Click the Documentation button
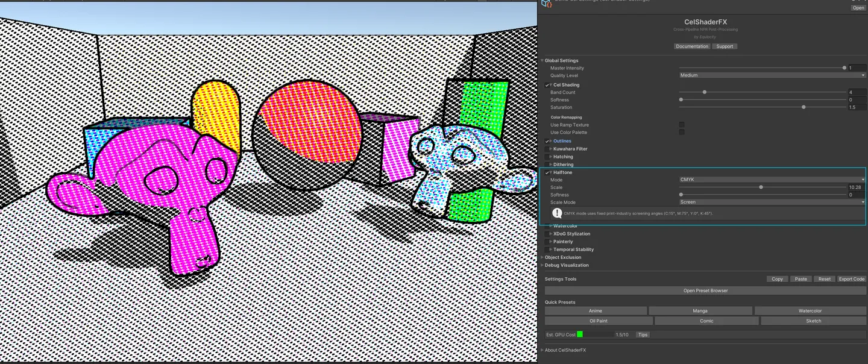868x364 pixels. click(x=692, y=46)
